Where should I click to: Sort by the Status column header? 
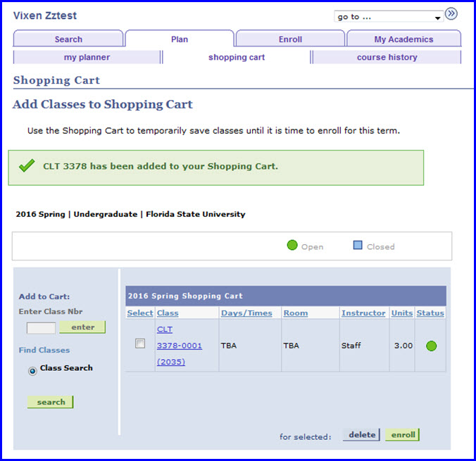tap(430, 313)
